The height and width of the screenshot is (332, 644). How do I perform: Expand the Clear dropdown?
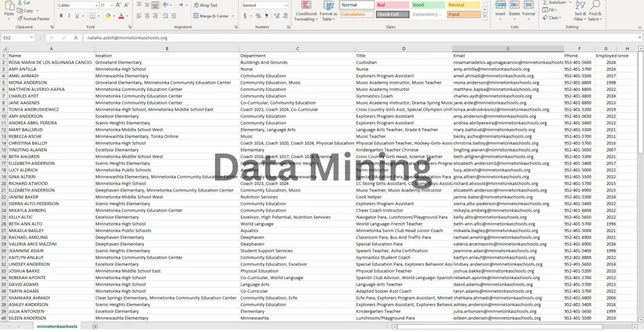pyautogui.click(x=561, y=17)
